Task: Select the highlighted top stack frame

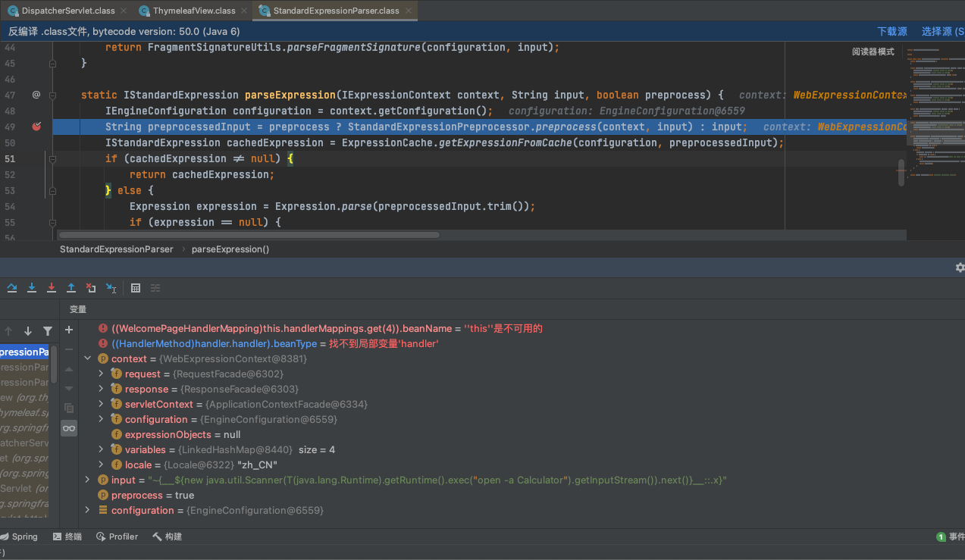Action: (24, 352)
